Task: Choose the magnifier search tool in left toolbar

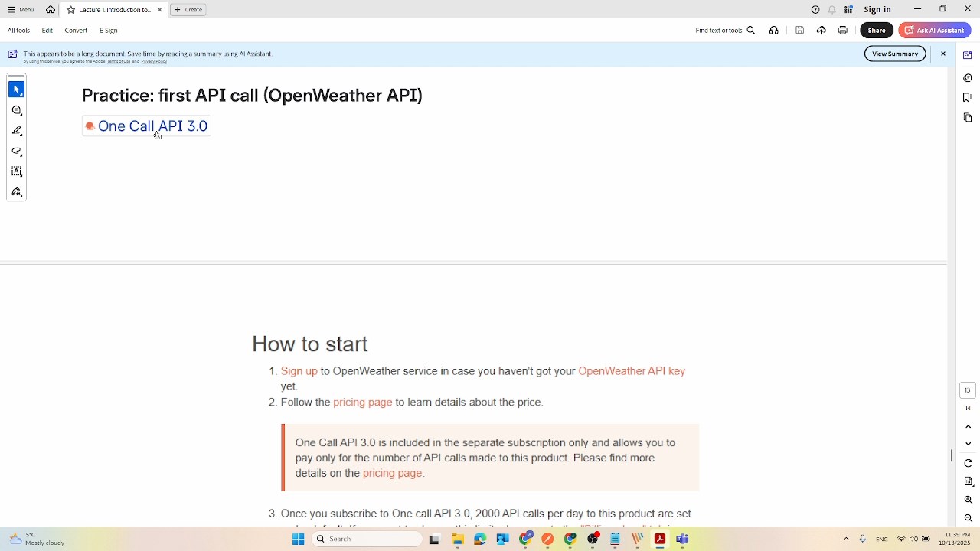Action: pos(17,110)
